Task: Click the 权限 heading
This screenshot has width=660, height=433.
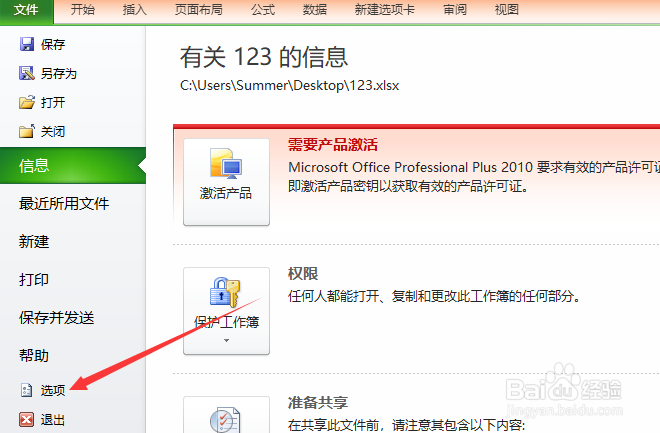Action: pyautogui.click(x=303, y=274)
